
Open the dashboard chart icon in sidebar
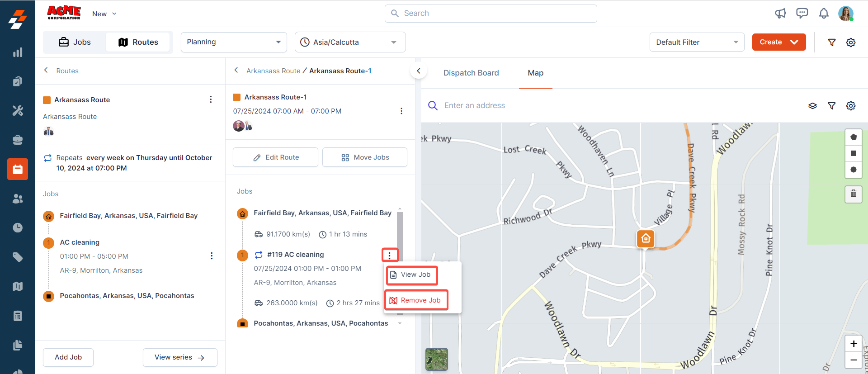(x=18, y=52)
